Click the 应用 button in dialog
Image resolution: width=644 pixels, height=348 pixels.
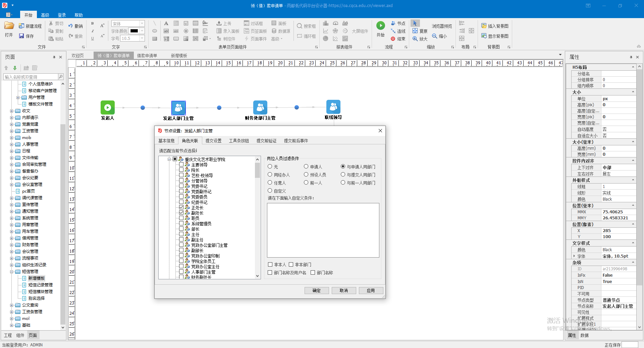click(371, 290)
